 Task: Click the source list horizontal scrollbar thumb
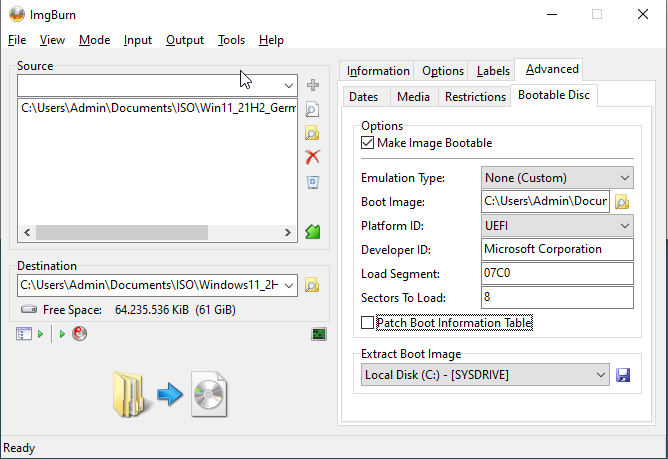122,232
